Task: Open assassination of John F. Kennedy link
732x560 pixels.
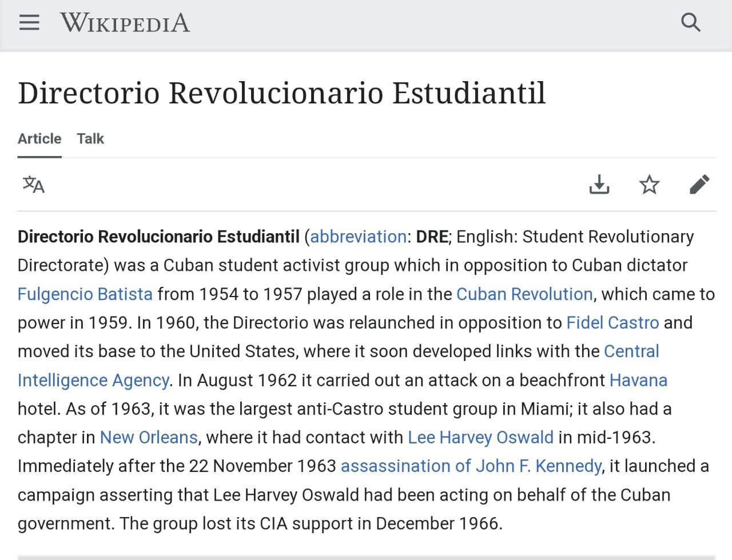Action: click(471, 466)
